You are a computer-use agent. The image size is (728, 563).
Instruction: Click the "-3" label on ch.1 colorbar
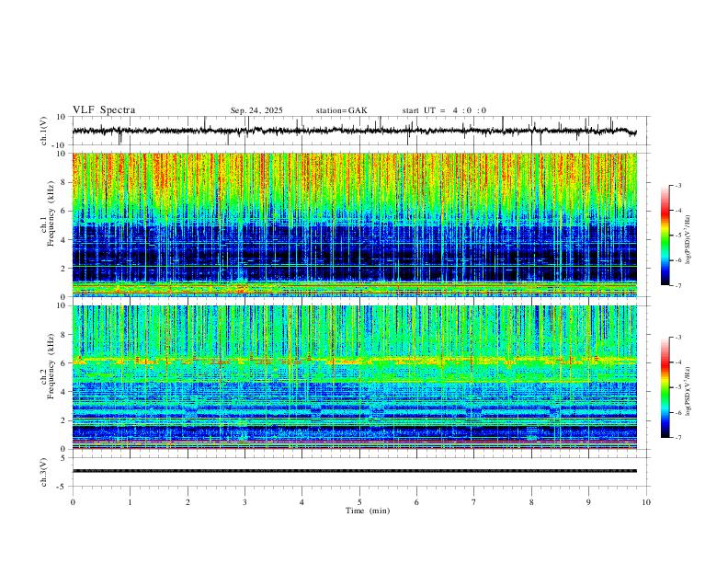coord(677,185)
